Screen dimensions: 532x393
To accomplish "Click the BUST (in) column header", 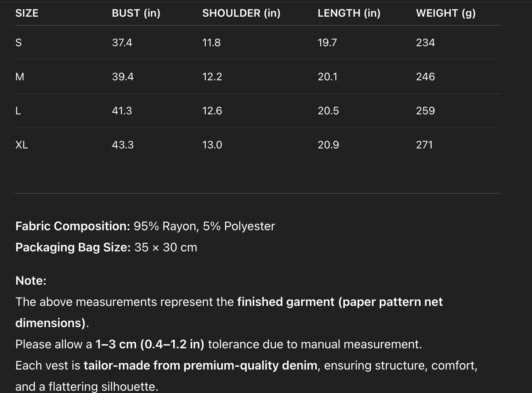I will tap(136, 13).
